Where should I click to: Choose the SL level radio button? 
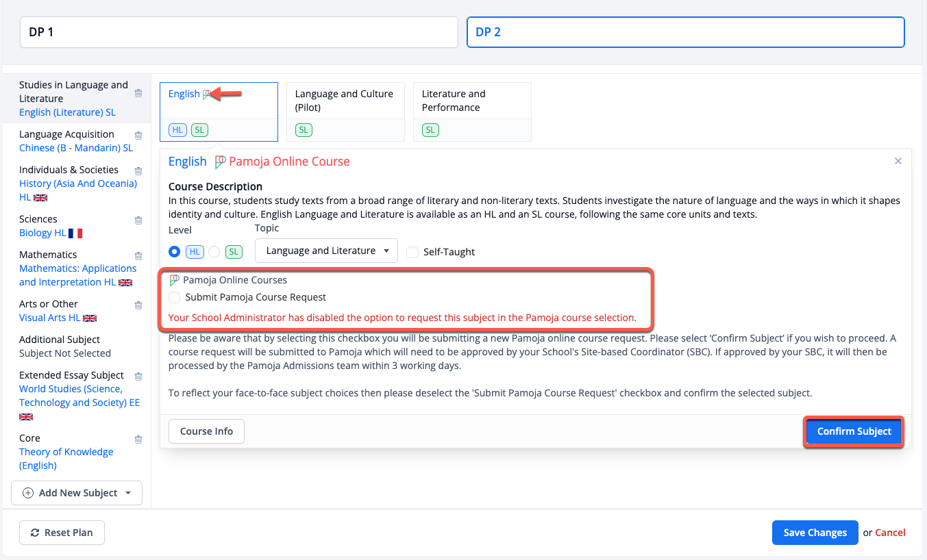(214, 251)
